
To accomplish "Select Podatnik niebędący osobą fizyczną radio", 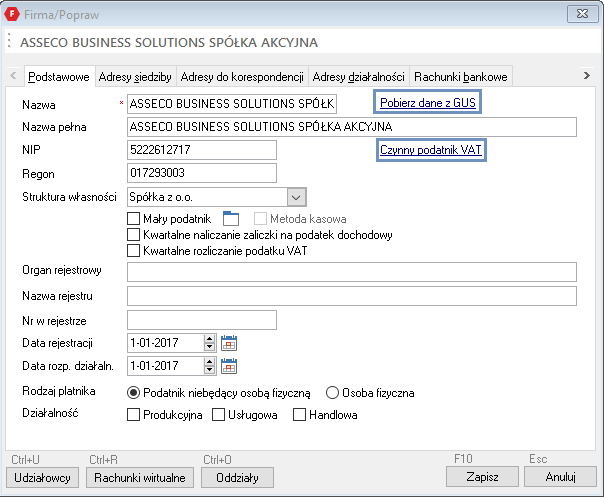I will 133,393.
